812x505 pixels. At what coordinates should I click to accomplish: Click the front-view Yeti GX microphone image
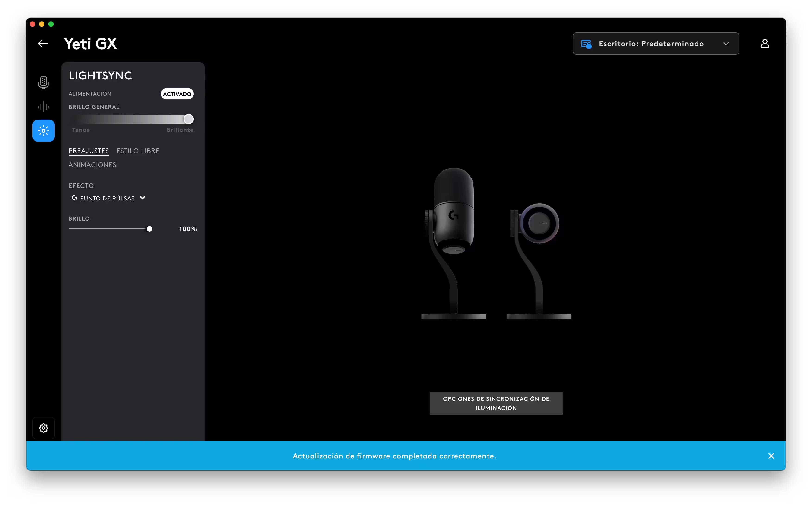click(453, 243)
